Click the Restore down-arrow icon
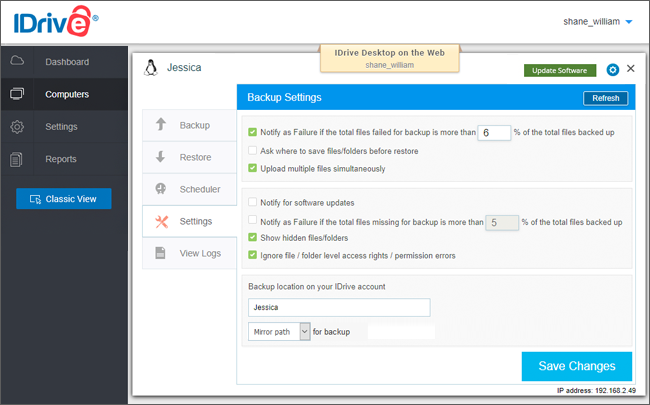Screen dimensions: 650x405 tap(160, 157)
